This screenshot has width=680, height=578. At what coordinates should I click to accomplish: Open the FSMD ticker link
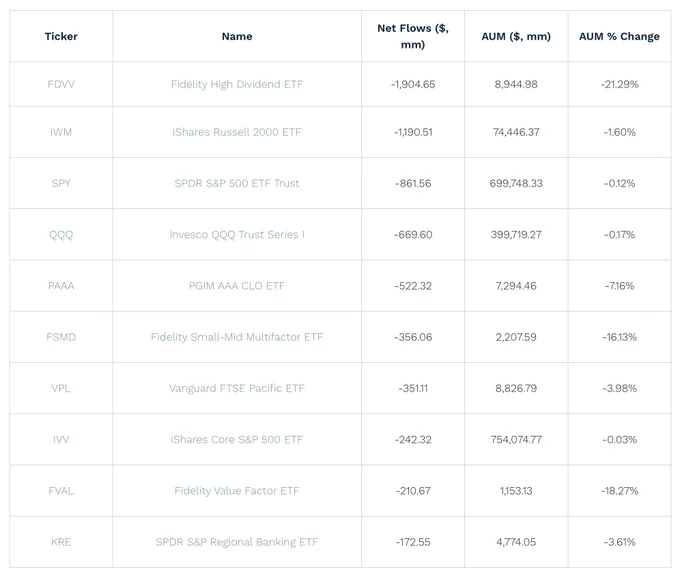pyautogui.click(x=61, y=337)
